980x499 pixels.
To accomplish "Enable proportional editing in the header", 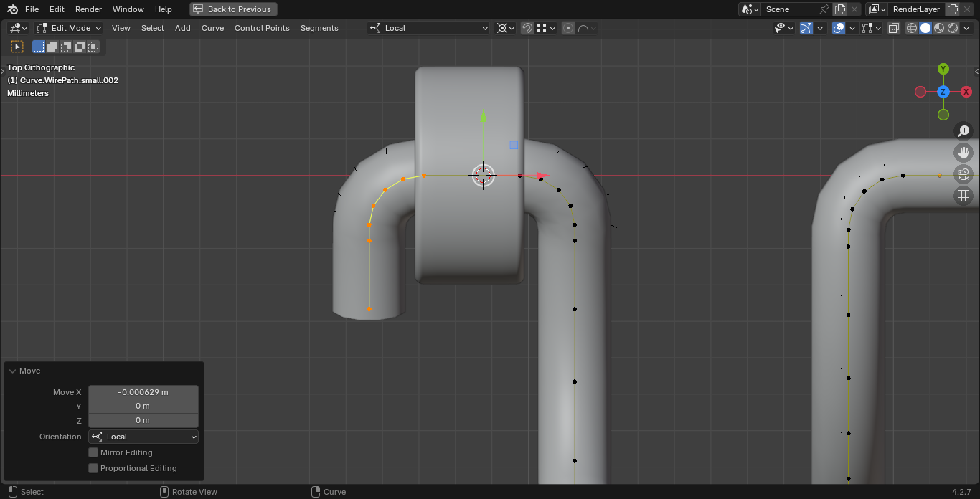I will point(567,28).
